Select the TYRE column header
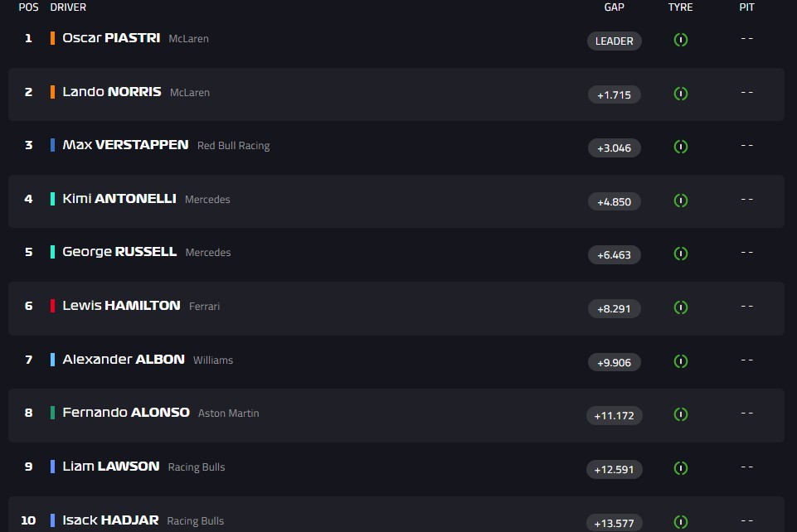Screen dimensions: 797x532 (680, 7)
